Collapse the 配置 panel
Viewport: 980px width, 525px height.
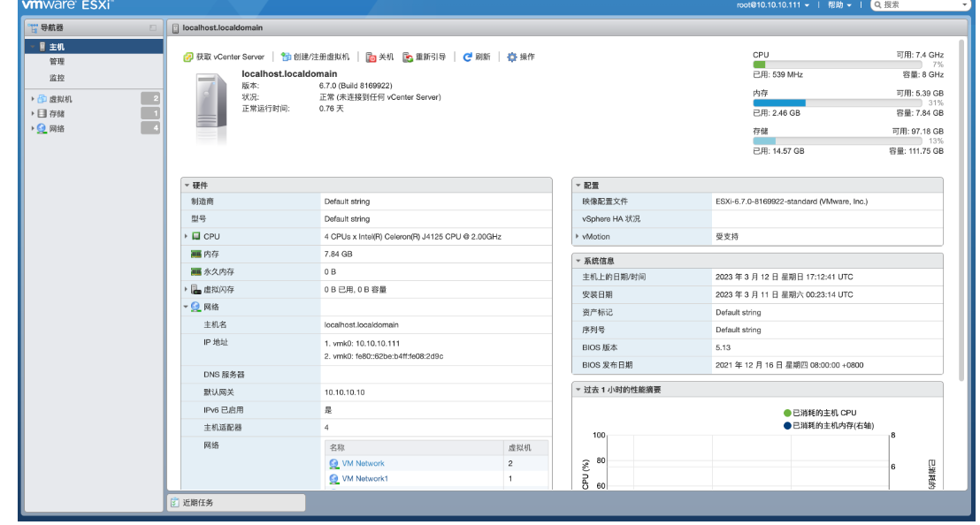pyautogui.click(x=578, y=186)
